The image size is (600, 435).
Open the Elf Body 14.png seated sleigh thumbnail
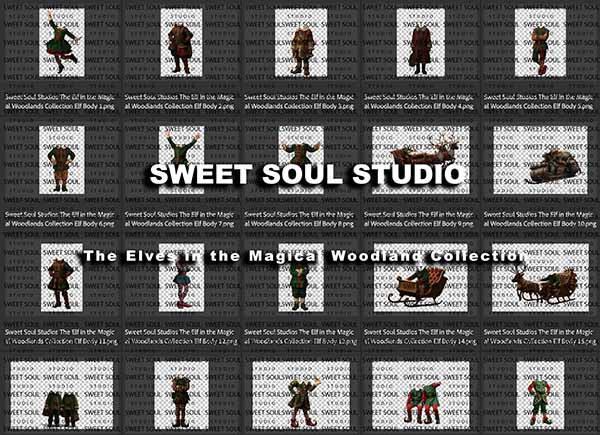(x=421, y=277)
